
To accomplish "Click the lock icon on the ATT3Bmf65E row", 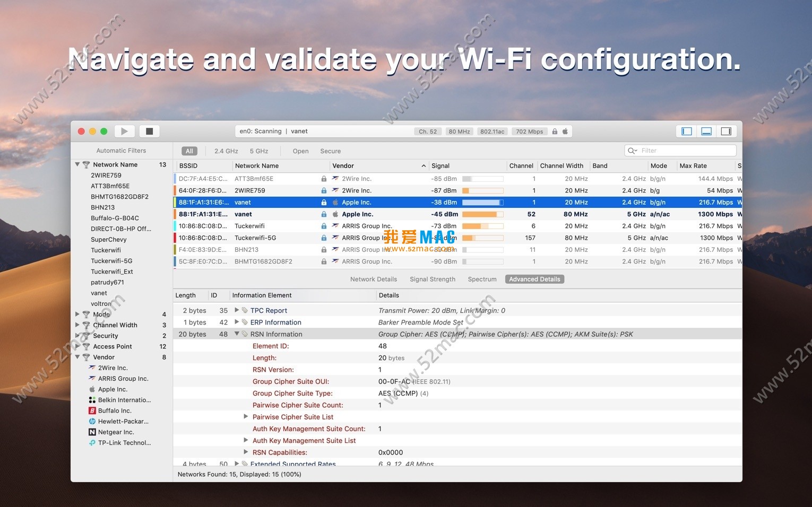I will 324,179.
